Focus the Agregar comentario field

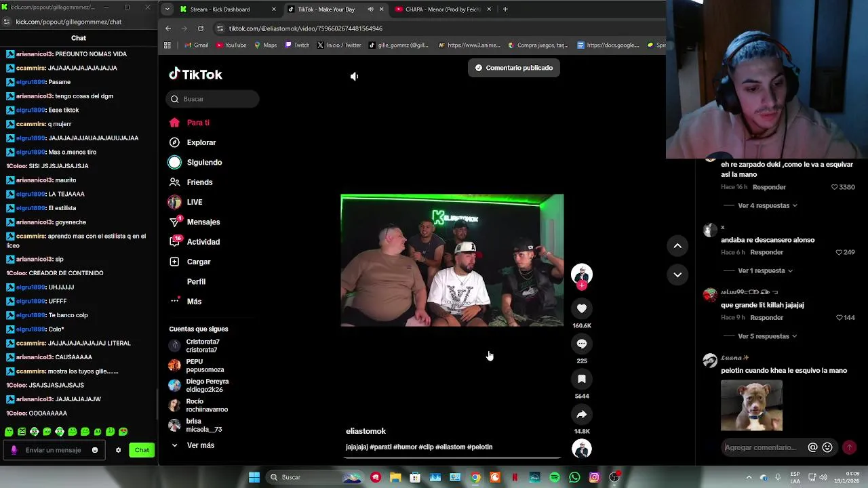(761, 447)
